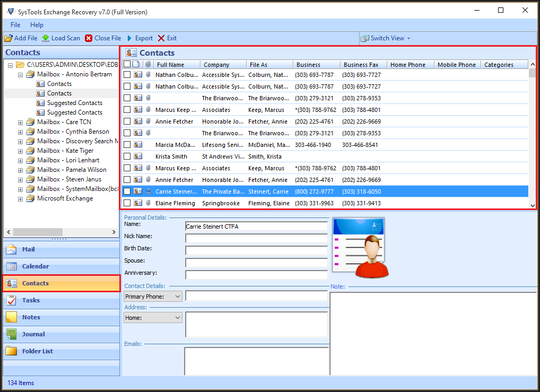This screenshot has height=392, width=540.
Task: Click the tree horizontal scrollbar thumb
Action: pos(38,232)
